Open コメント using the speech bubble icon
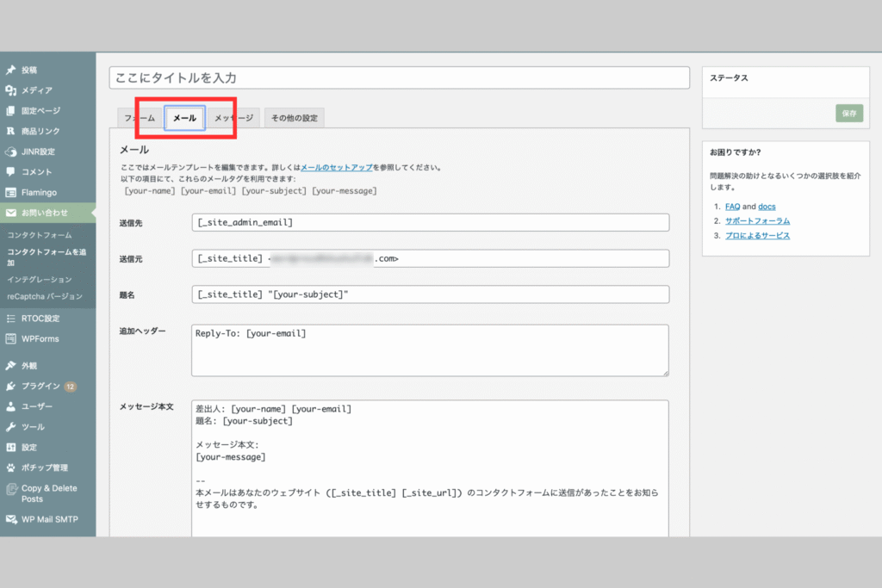Image resolution: width=882 pixels, height=588 pixels. [10, 171]
